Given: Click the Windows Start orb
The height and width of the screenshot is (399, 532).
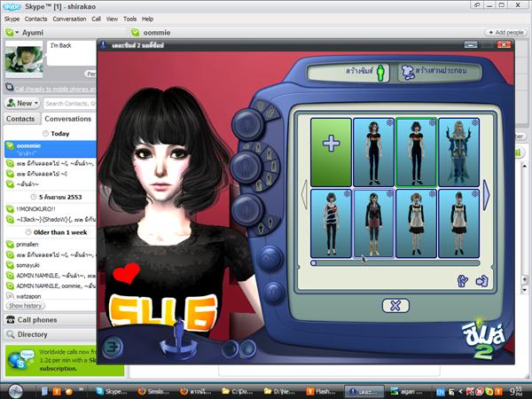Looking at the screenshot, I should pos(16,391).
